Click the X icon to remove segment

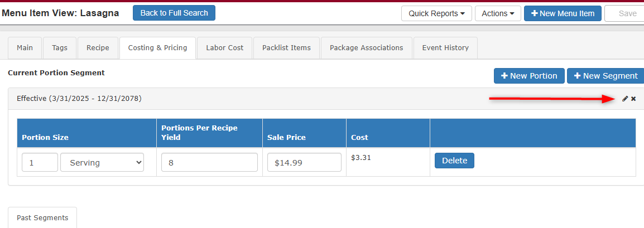tap(633, 99)
